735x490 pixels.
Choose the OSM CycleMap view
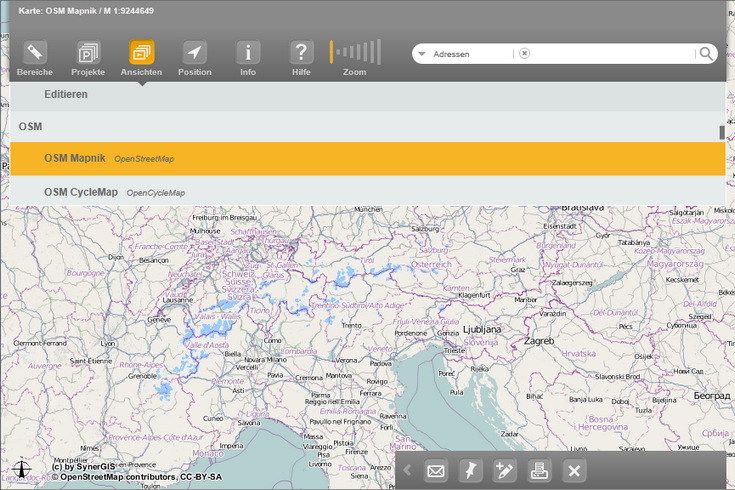368,191
